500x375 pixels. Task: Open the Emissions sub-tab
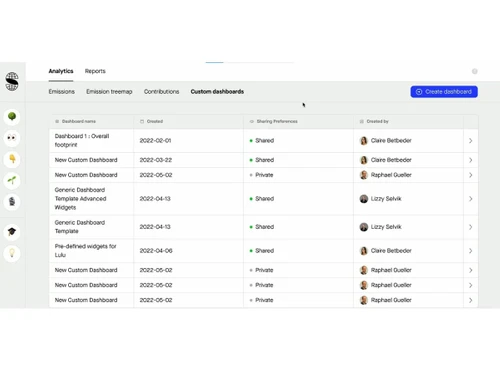(62, 92)
